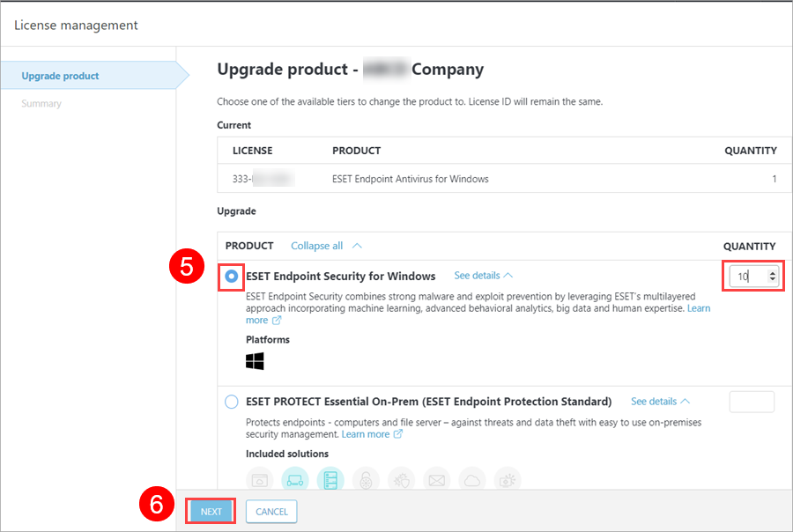Click the cloud solution icon
This screenshot has height=532, width=793.
pos(472,480)
